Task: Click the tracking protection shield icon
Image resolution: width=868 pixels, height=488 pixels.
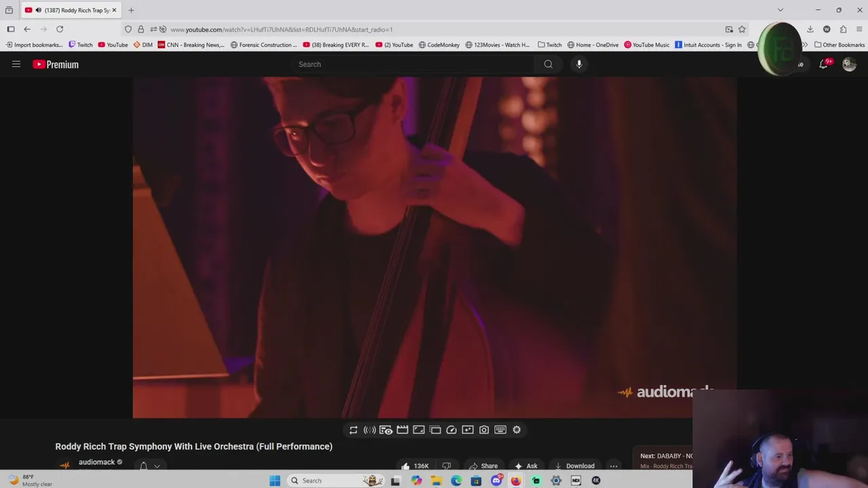Action: click(128, 29)
